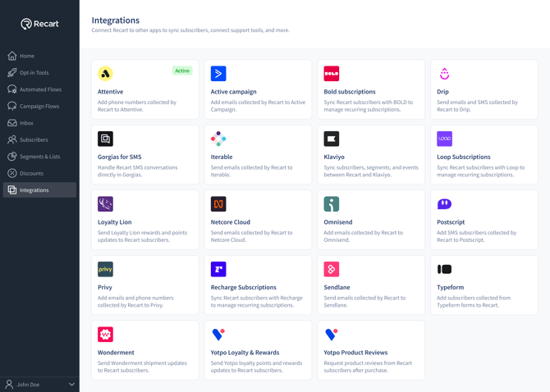Click Sendlane description text

coord(364,302)
